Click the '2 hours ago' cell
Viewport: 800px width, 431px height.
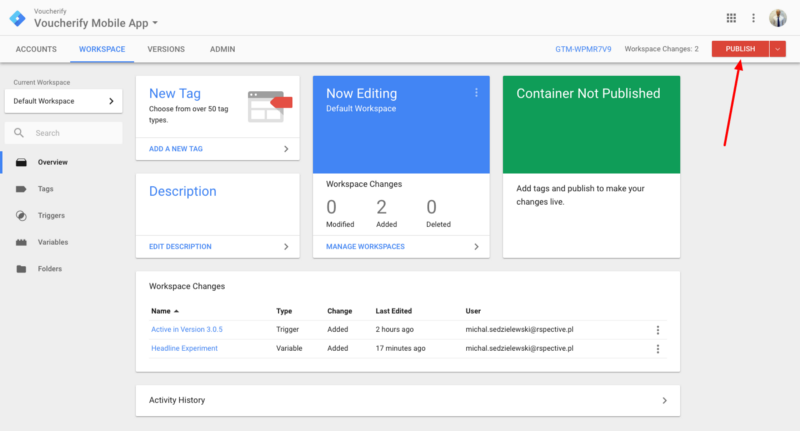coord(394,329)
